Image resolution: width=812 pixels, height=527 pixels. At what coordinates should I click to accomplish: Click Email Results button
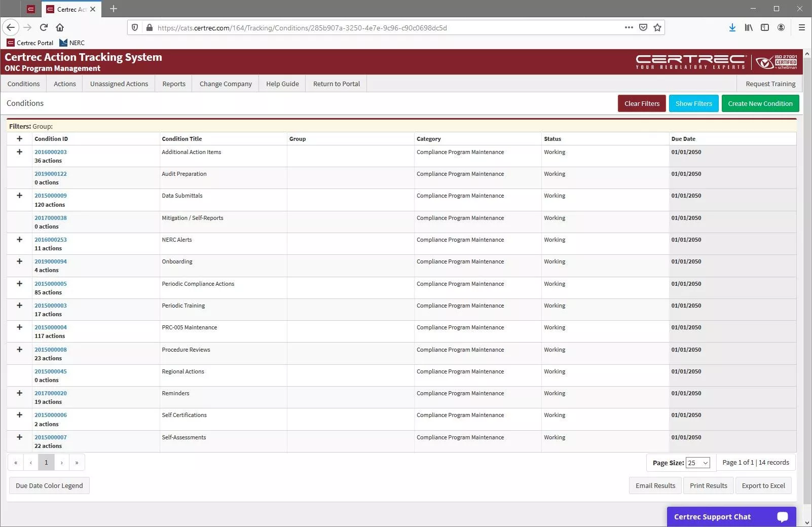655,485
